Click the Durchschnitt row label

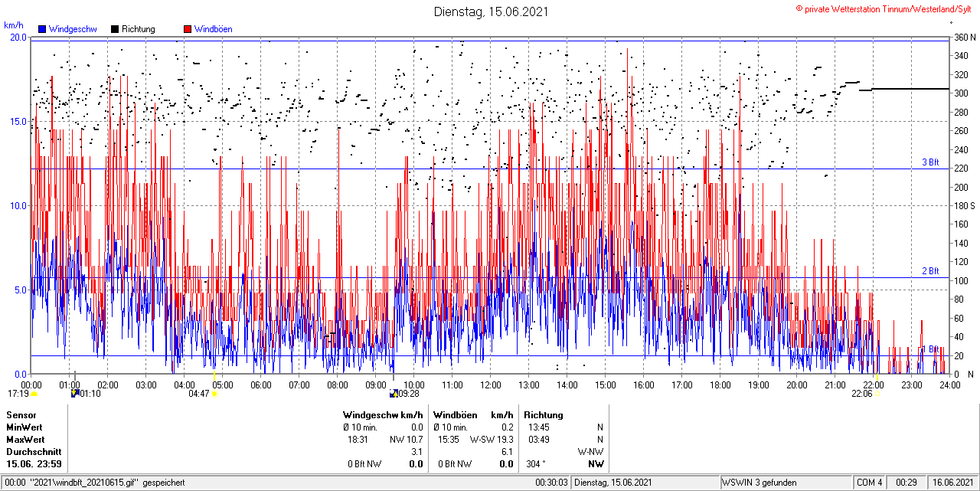[x=34, y=452]
